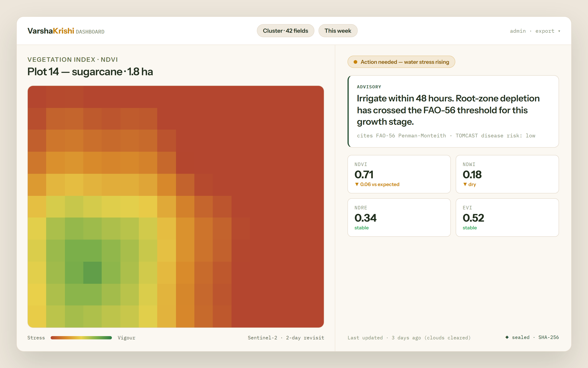Open the EVI 0.52 metric card
This screenshot has width=588, height=368.
[x=507, y=218]
